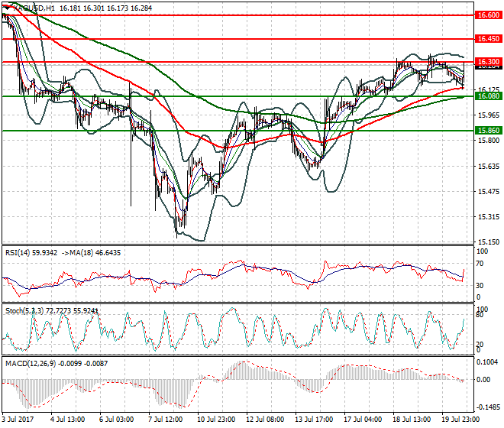The height and width of the screenshot is (428, 504).
Task: Click the 16.600 red resistance price label
Action: (x=488, y=15)
